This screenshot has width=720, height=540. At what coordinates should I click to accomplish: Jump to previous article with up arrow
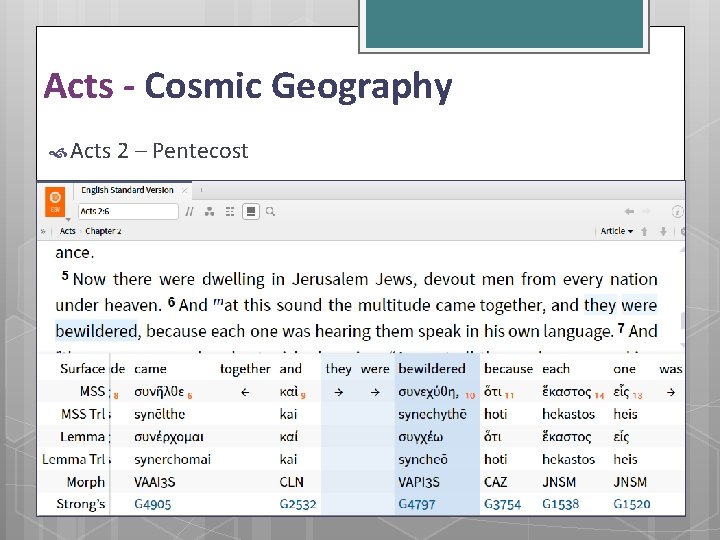point(644,231)
